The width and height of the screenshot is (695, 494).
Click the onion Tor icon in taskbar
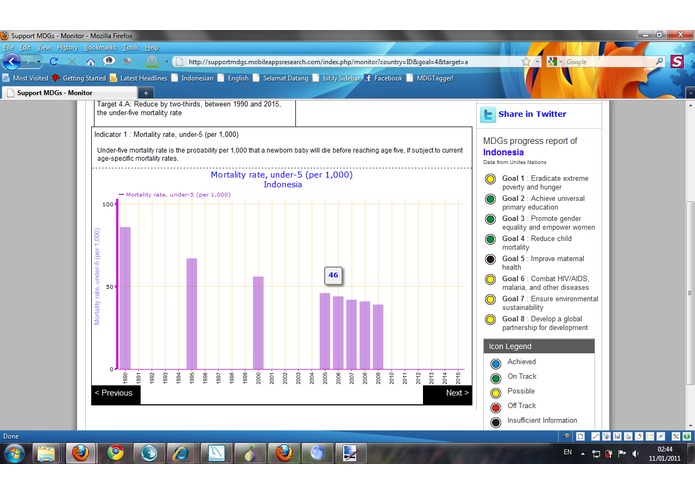pos(250,453)
